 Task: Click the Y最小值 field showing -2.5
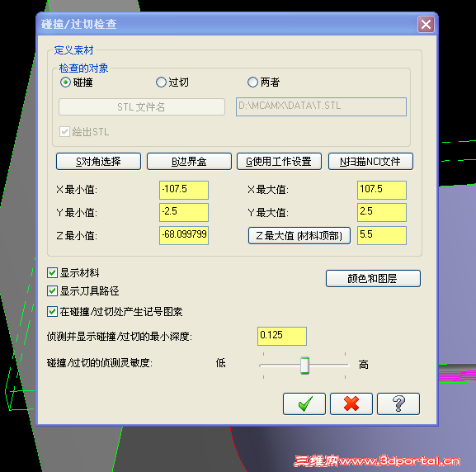click(x=184, y=212)
